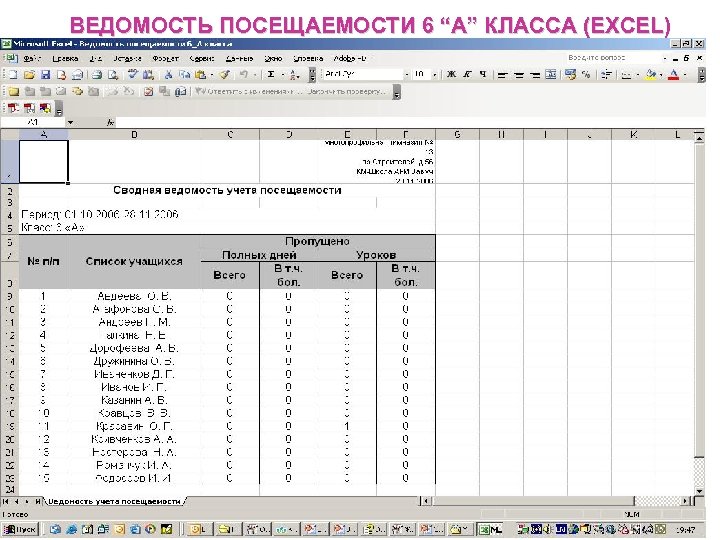
Task: Merge and center cells icon
Action: tap(551, 74)
